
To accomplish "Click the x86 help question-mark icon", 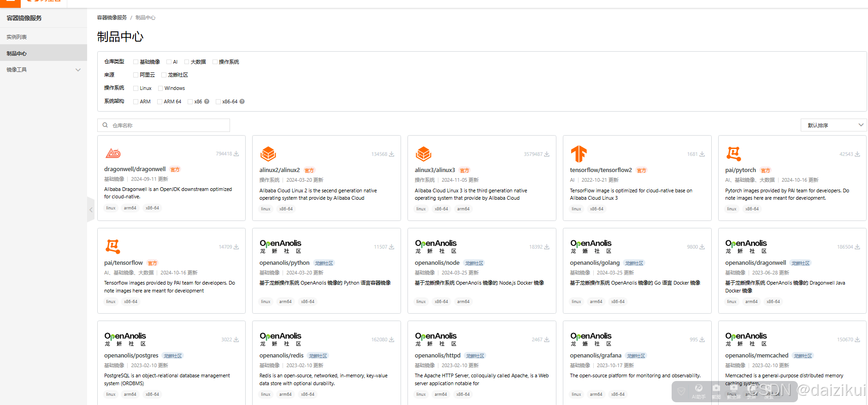I will [207, 101].
